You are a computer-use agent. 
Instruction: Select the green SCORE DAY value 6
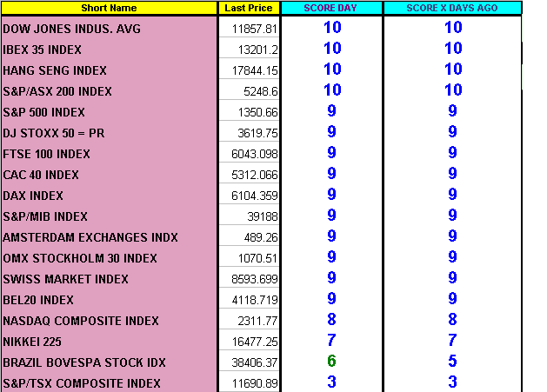point(331,361)
